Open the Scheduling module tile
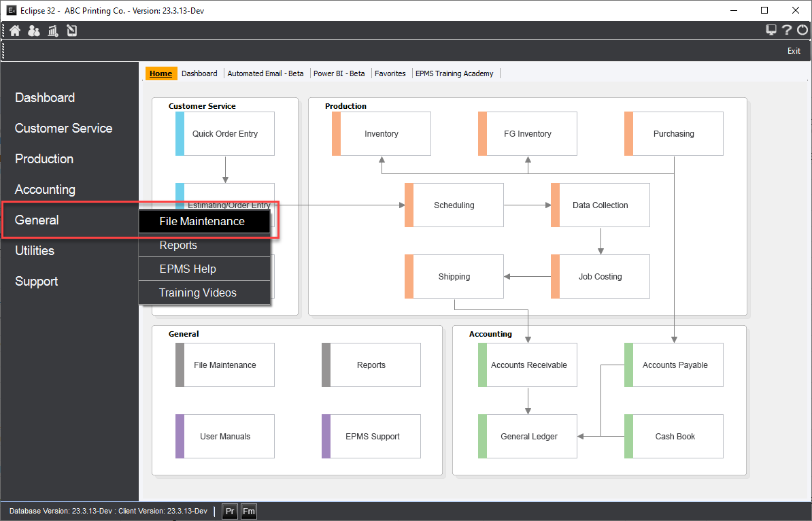The height and width of the screenshot is (521, 812). [x=454, y=205]
